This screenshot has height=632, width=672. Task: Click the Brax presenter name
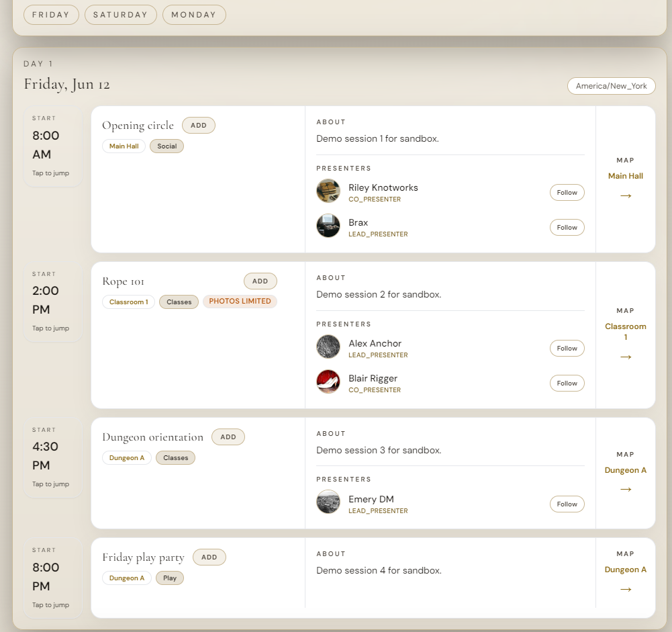coord(358,222)
